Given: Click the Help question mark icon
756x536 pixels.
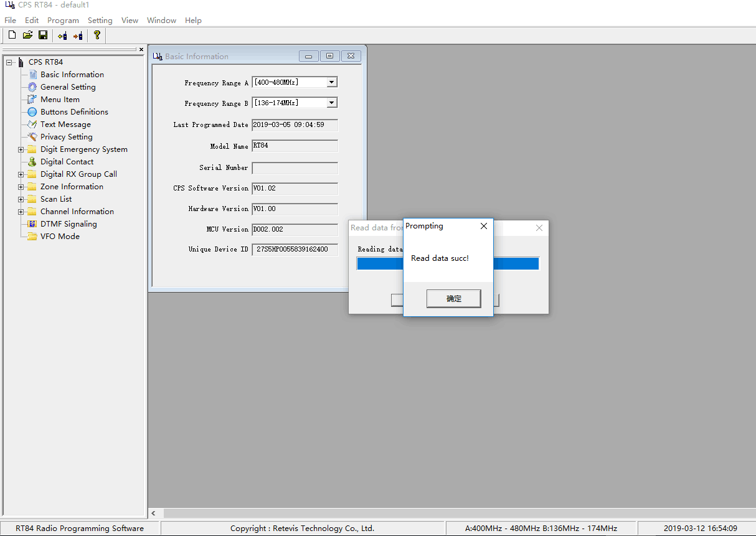Looking at the screenshot, I should point(97,35).
